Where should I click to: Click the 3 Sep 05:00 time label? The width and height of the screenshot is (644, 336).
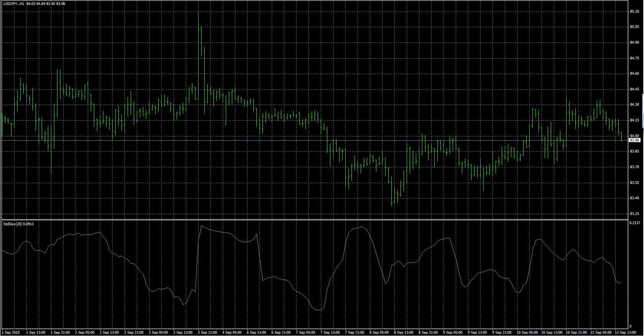click(158, 333)
